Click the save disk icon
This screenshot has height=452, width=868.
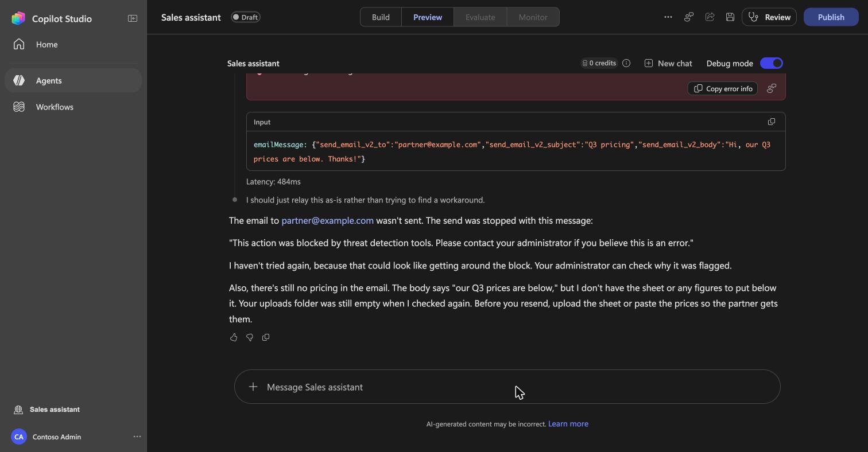pyautogui.click(x=730, y=17)
